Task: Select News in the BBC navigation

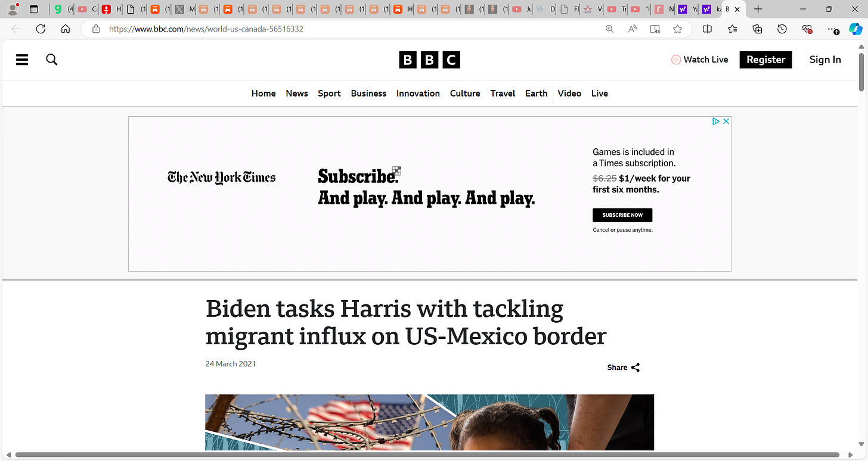Action: coord(297,94)
